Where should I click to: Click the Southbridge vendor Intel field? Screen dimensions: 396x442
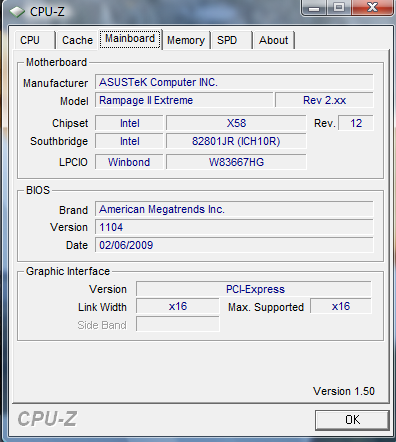point(129,141)
